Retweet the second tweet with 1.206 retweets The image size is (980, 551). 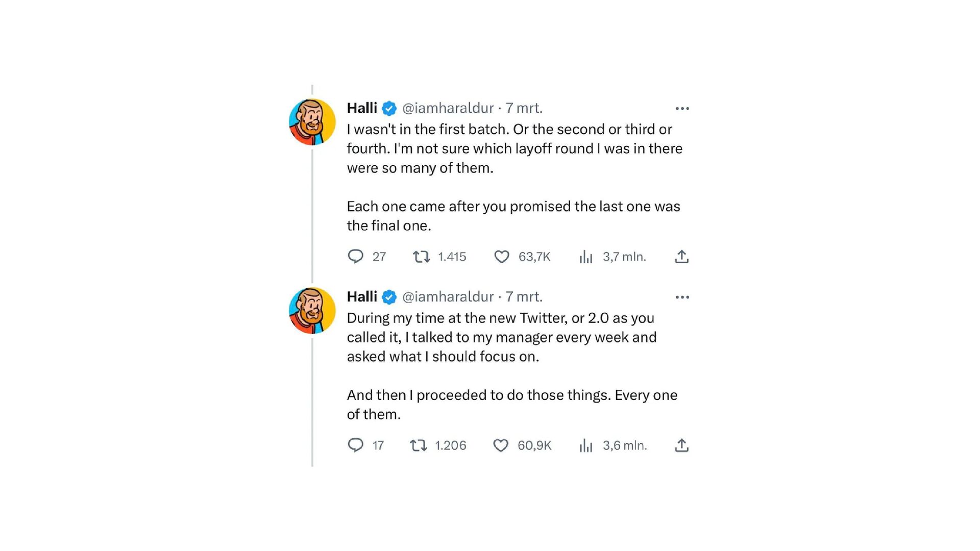tap(419, 445)
